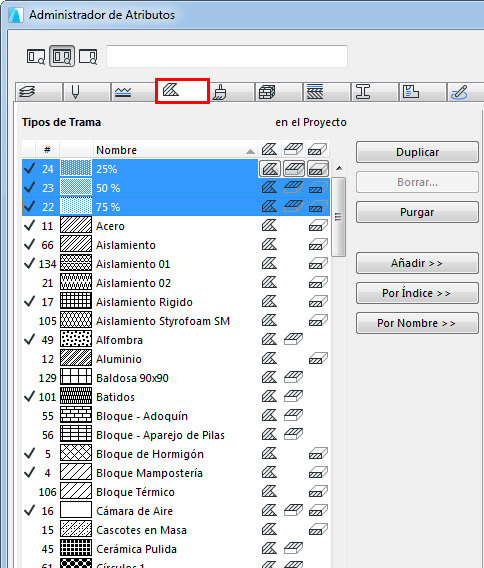Click the Por Índice >> button
This screenshot has height=568, width=484.
(417, 293)
